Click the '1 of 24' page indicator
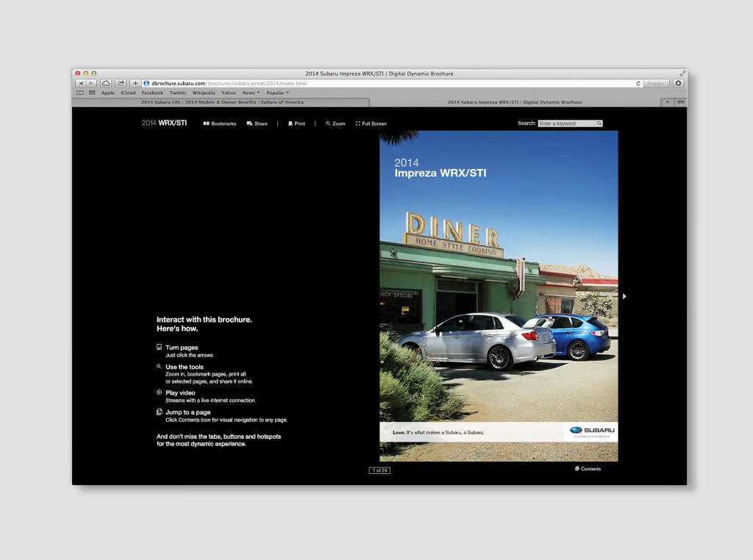Image resolution: width=753 pixels, height=560 pixels. (x=379, y=470)
